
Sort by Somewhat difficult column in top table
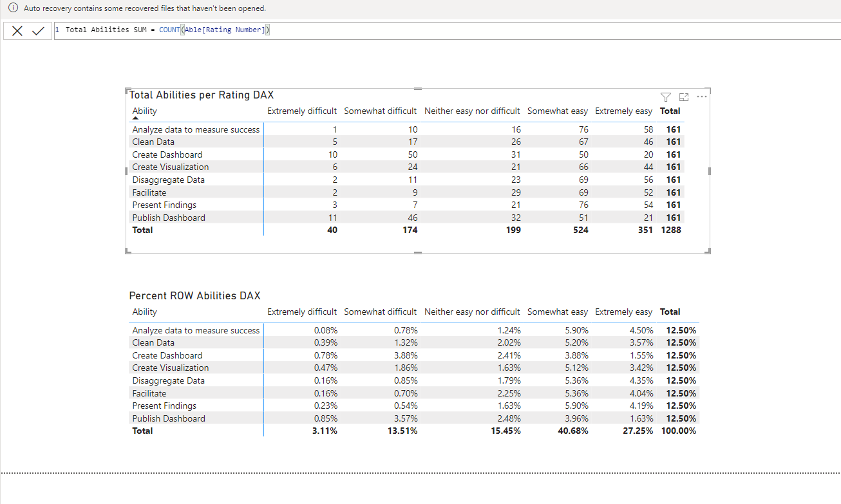[381, 111]
